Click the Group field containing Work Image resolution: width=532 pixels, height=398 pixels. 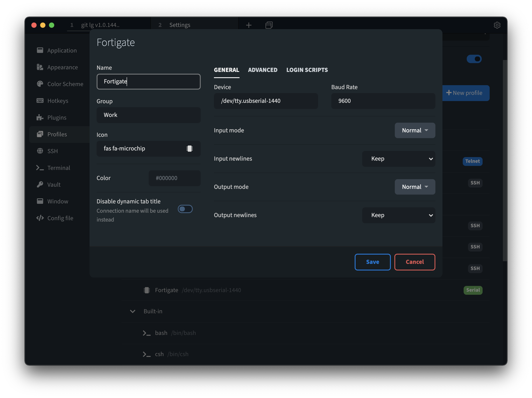coord(148,115)
